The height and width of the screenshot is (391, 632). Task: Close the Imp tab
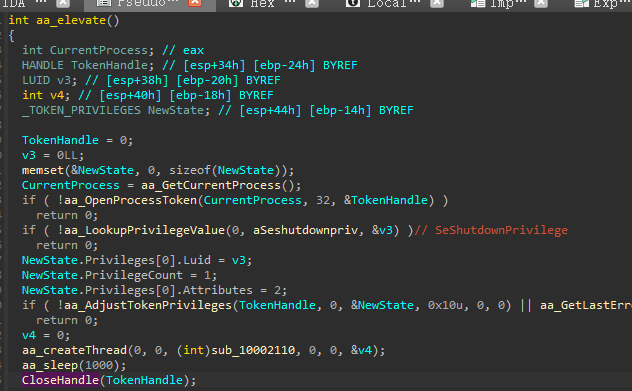pyautogui.click(x=541, y=3)
